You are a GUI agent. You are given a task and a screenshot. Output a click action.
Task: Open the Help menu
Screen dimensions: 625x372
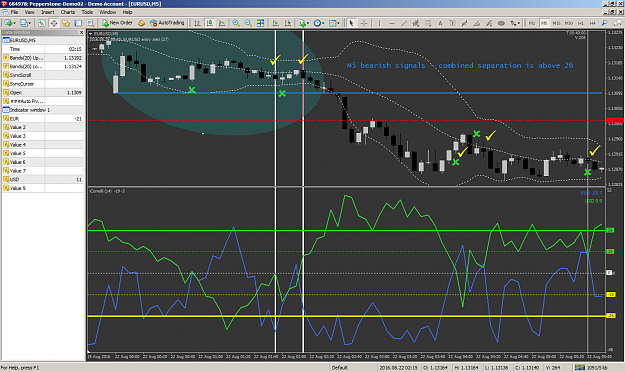[127, 12]
